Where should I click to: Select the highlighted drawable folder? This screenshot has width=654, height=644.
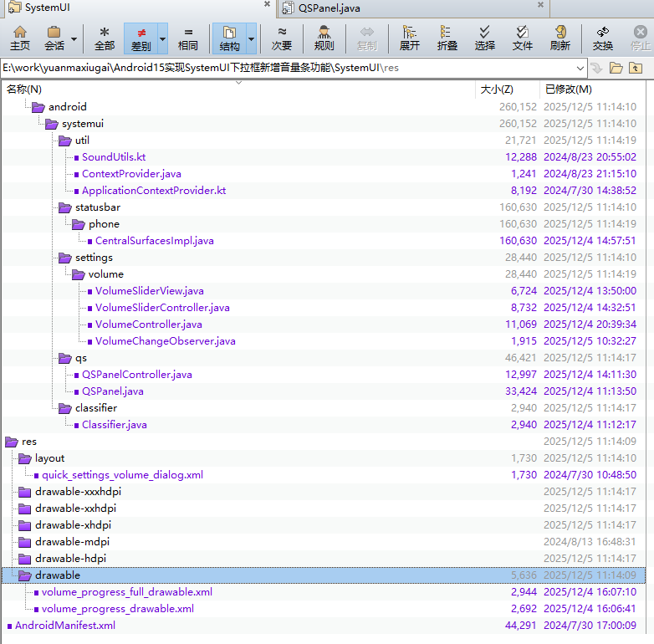click(x=324, y=575)
